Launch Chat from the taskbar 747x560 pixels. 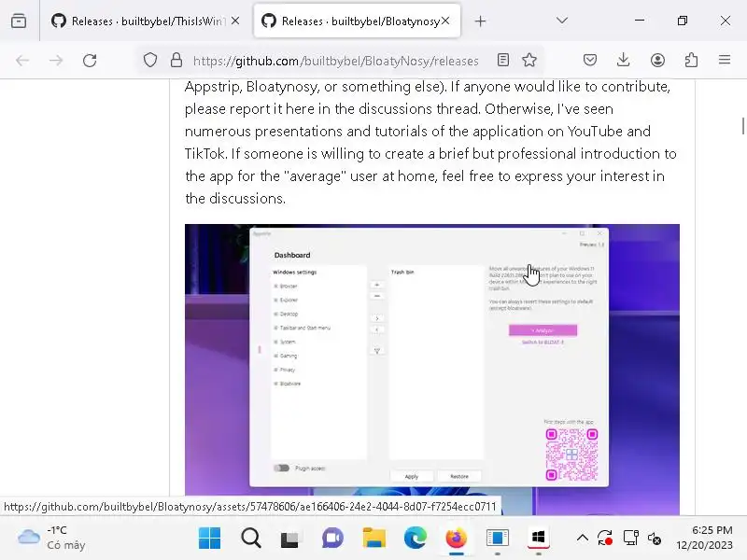click(x=332, y=539)
